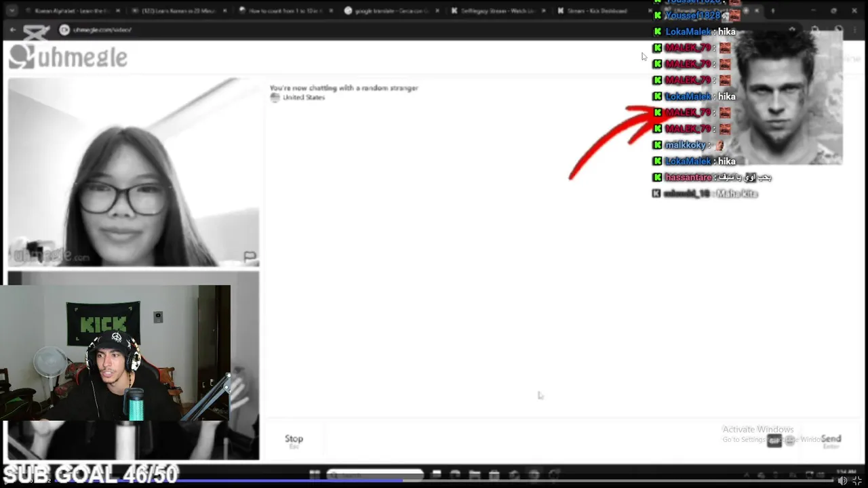The width and height of the screenshot is (868, 488).
Task: Close the google translate tab
Action: coord(437,11)
